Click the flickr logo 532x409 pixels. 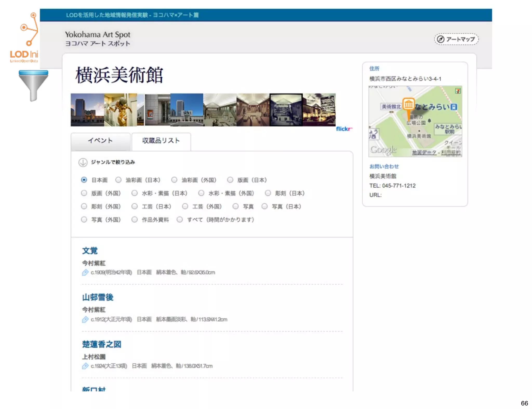coord(344,129)
